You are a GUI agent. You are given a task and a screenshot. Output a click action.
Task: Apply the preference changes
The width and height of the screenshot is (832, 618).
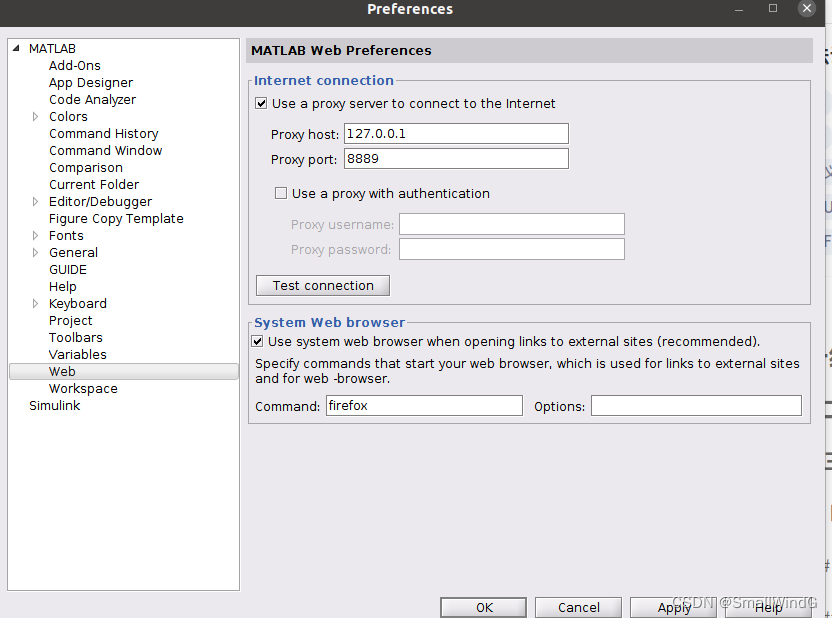[x=673, y=607]
